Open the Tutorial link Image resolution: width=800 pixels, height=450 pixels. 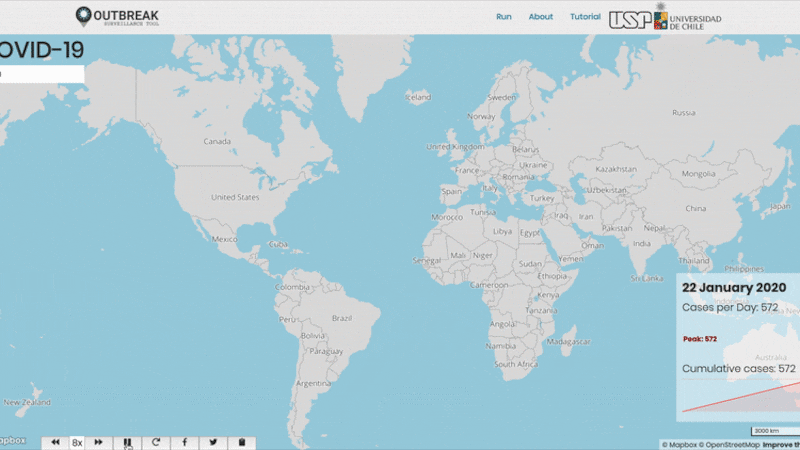pyautogui.click(x=585, y=17)
